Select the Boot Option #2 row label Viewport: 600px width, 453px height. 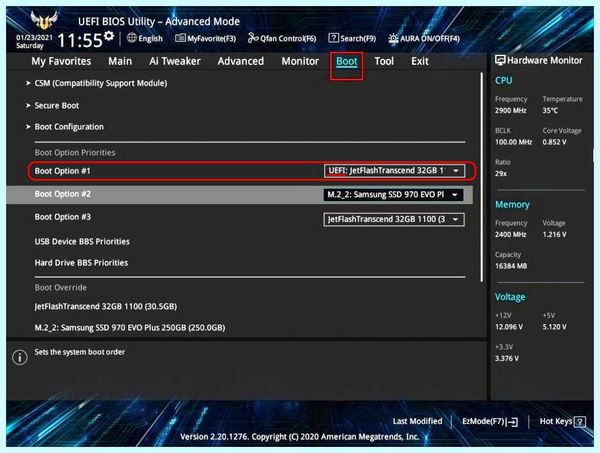(62, 194)
